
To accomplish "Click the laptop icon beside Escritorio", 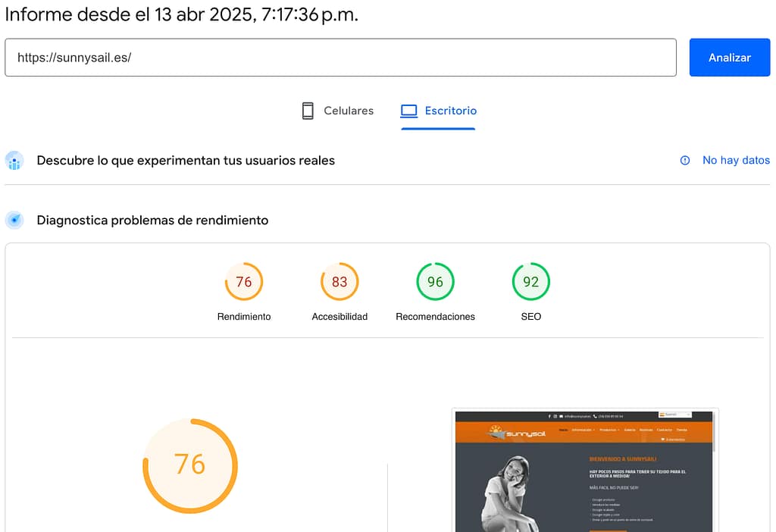I will (409, 111).
